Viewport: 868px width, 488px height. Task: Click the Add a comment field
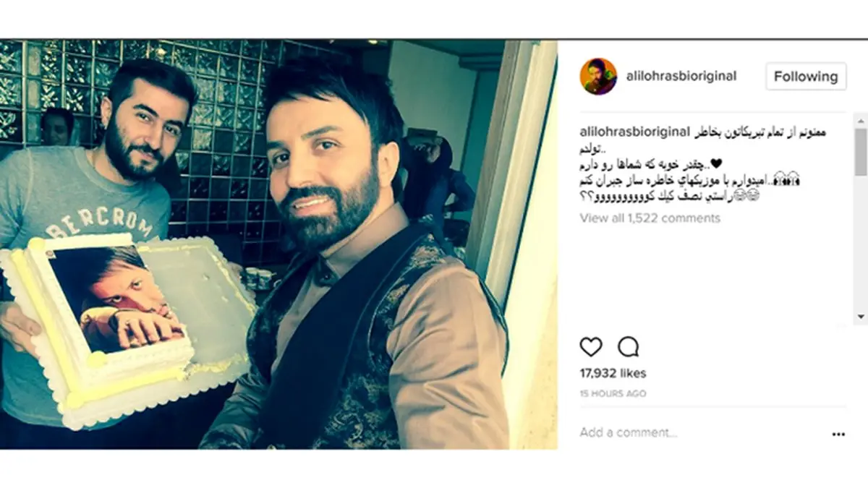coord(694,433)
